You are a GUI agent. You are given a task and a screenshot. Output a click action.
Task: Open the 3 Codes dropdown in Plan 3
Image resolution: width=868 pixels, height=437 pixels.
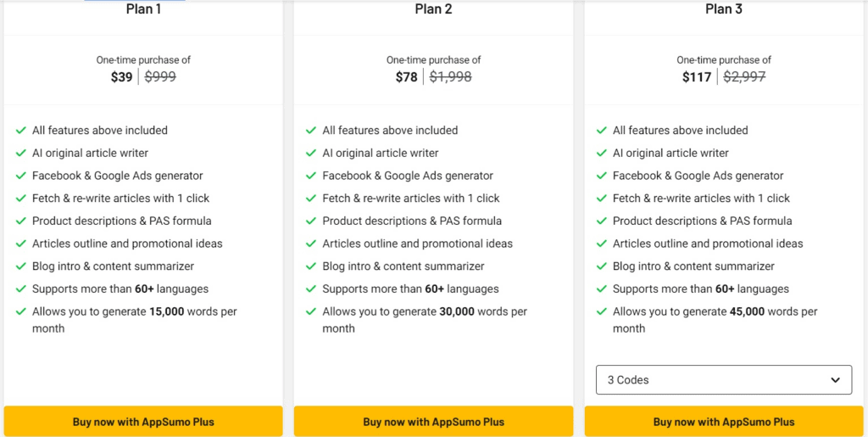(x=724, y=380)
